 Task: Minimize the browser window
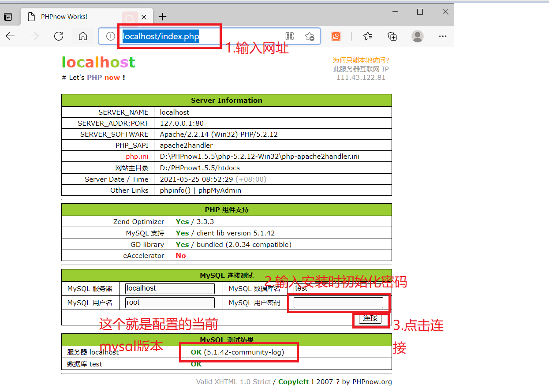(x=395, y=12)
